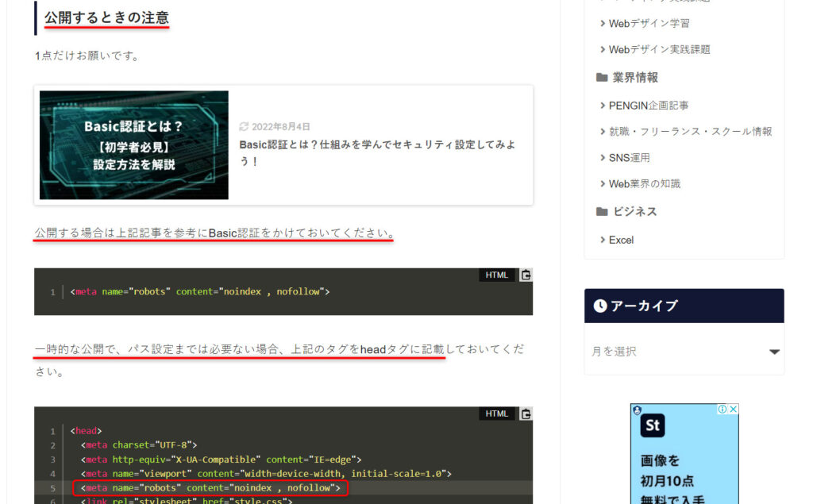Click the St Adobe Stock logo

653,425
